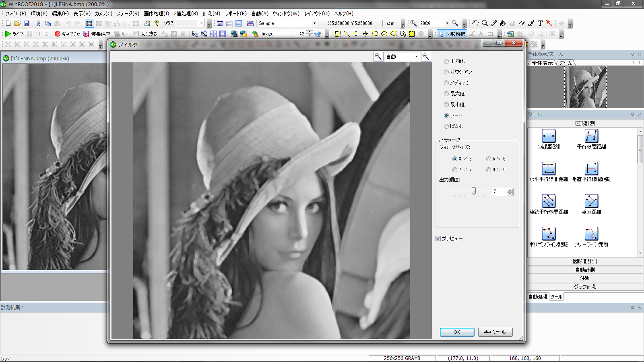Image resolution: width=644 pixels, height=362 pixels.
Task: Toggle the プレビュー preview checkbox
Action: point(438,239)
